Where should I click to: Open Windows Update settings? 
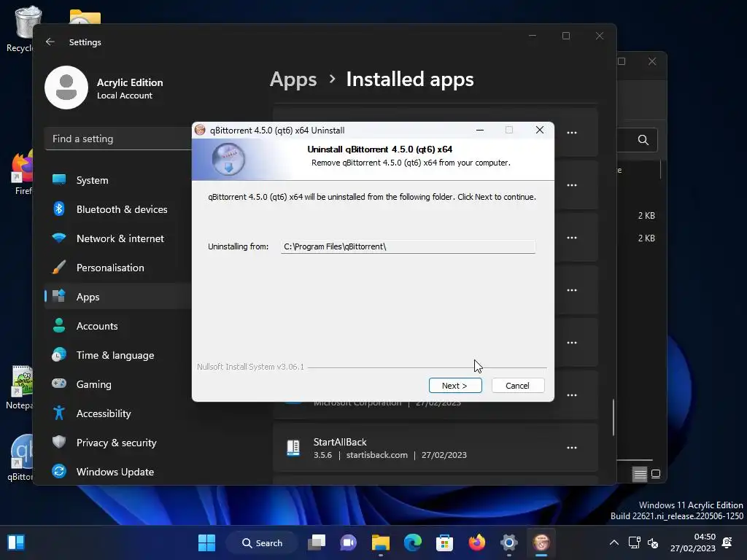pos(118,472)
